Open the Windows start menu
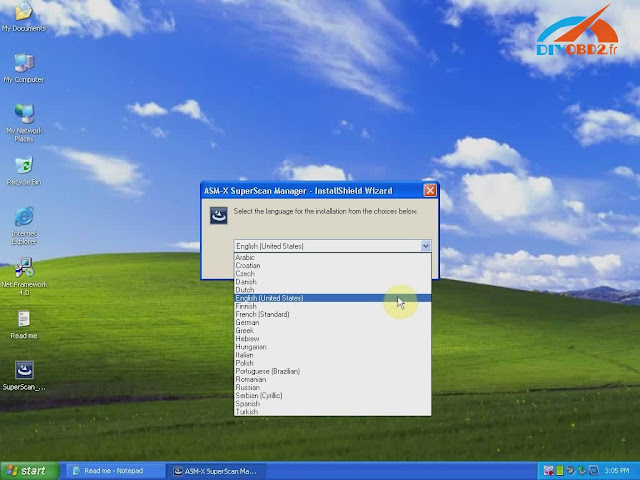640x480 pixels. click(29, 471)
